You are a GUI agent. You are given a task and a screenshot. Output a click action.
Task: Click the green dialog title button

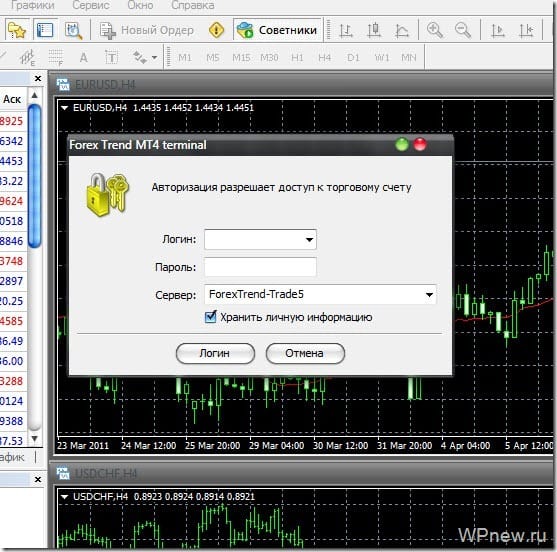(x=402, y=145)
